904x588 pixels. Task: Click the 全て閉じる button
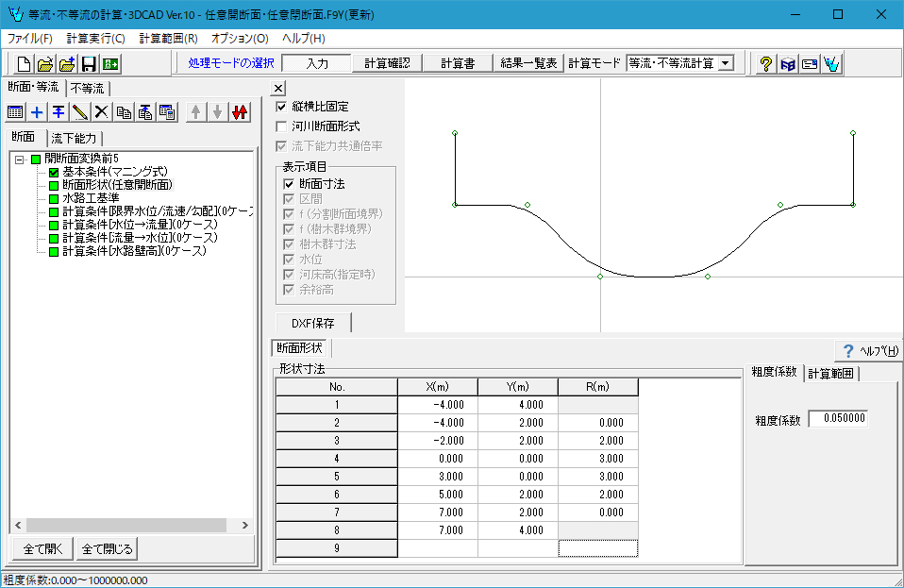tap(108, 548)
